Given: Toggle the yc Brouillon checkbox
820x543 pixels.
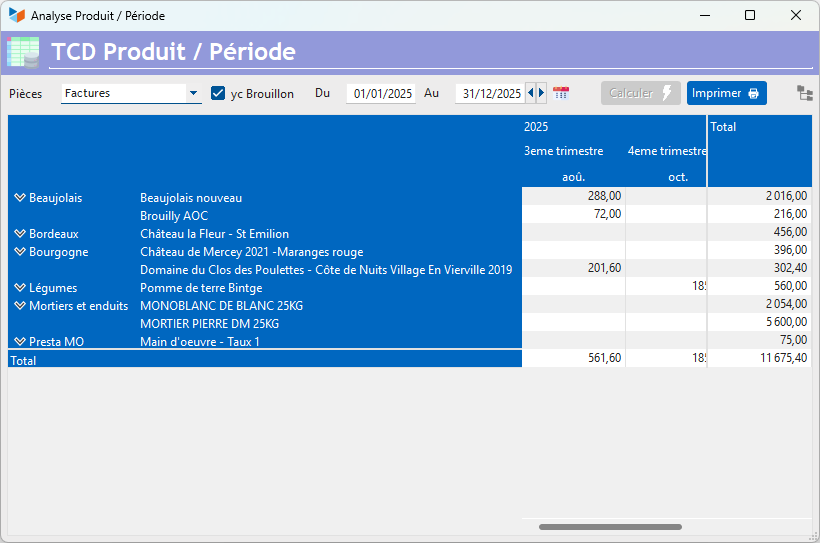Looking at the screenshot, I should 218,93.
